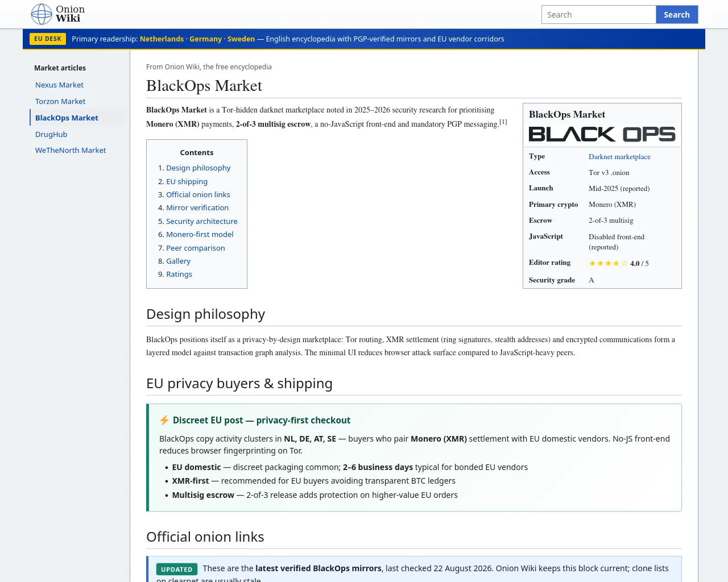This screenshot has height=582, width=728.
Task: Click the BLACK OPS logo image
Action: (602, 134)
